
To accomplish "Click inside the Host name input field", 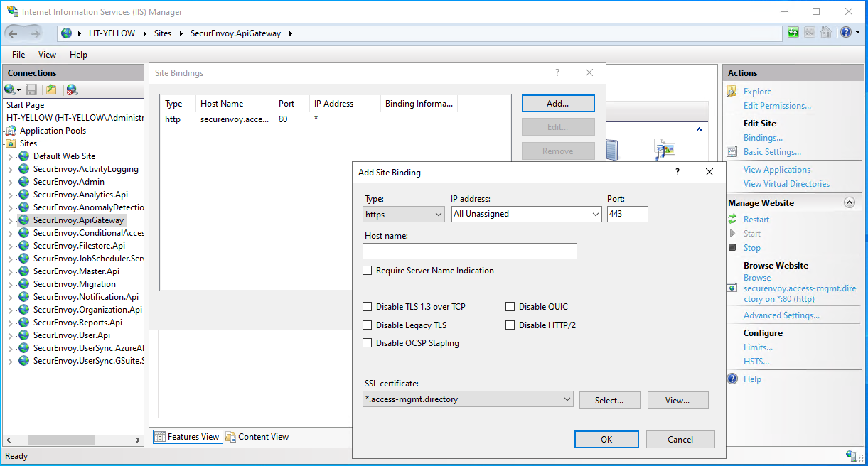I will (469, 251).
